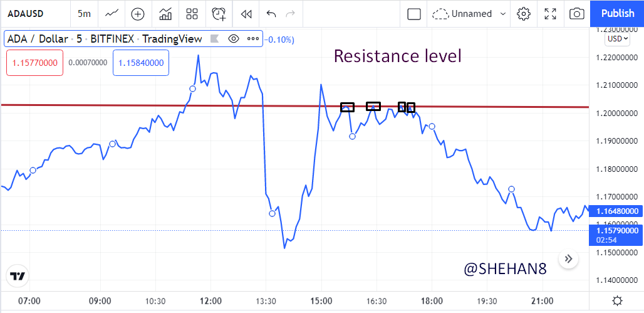Open the USD currency dropdown
Screen dimensions: 644x313
coord(617,39)
